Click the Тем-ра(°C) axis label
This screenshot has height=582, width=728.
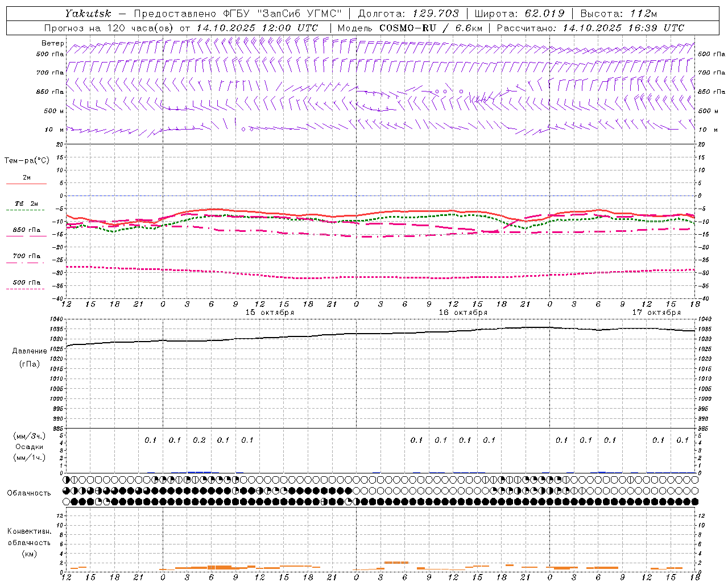tap(27, 161)
